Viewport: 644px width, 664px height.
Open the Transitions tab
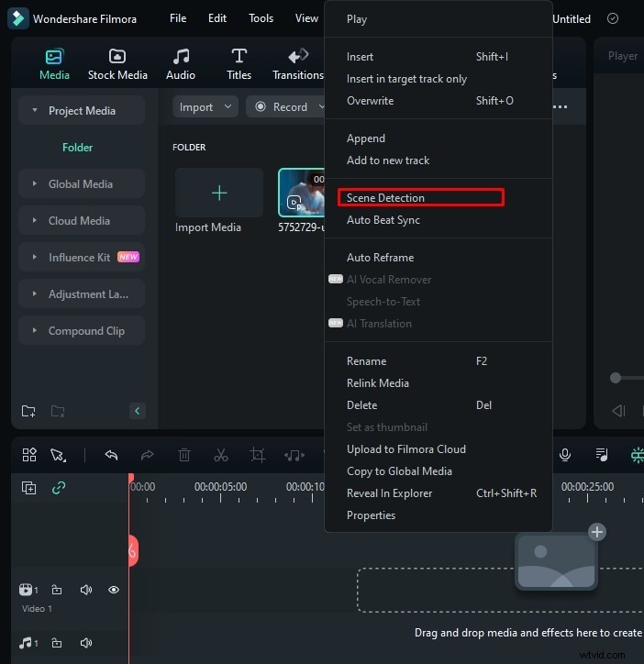tap(298, 64)
